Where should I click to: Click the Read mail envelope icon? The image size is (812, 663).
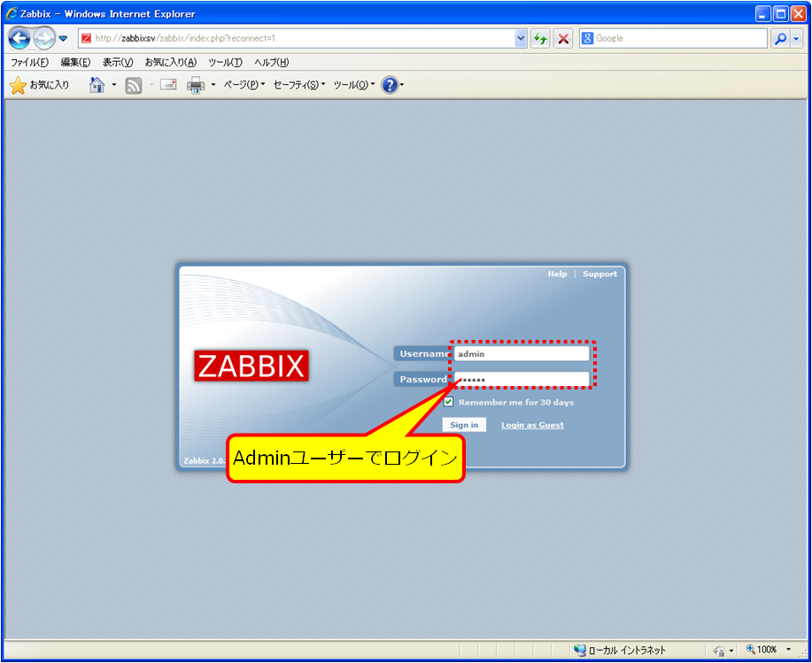pos(168,84)
